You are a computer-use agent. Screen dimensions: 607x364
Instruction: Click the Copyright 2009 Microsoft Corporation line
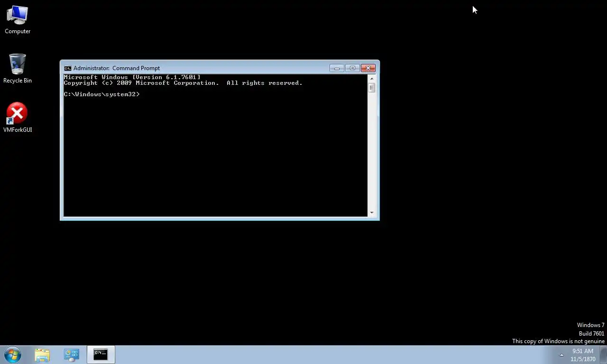click(x=183, y=83)
